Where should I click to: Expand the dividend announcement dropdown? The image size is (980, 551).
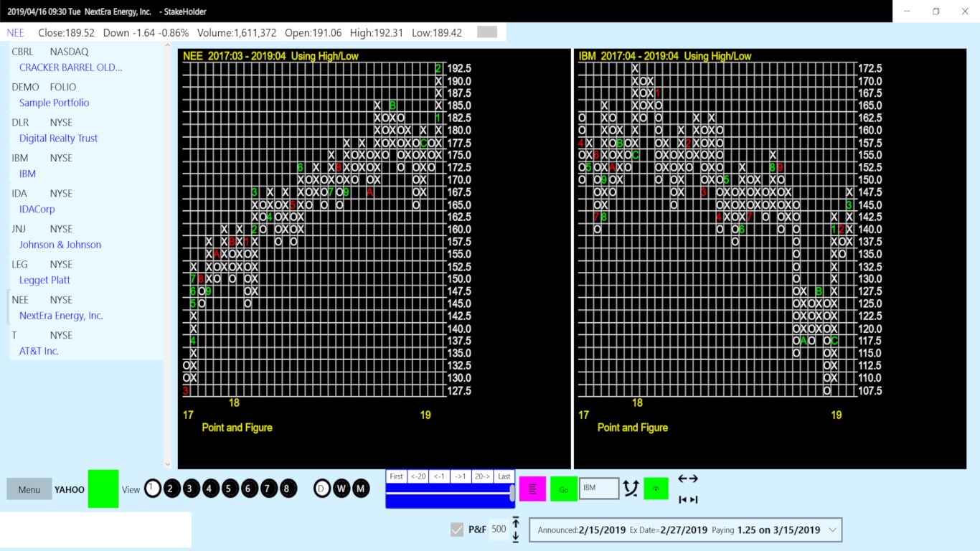[x=833, y=530]
